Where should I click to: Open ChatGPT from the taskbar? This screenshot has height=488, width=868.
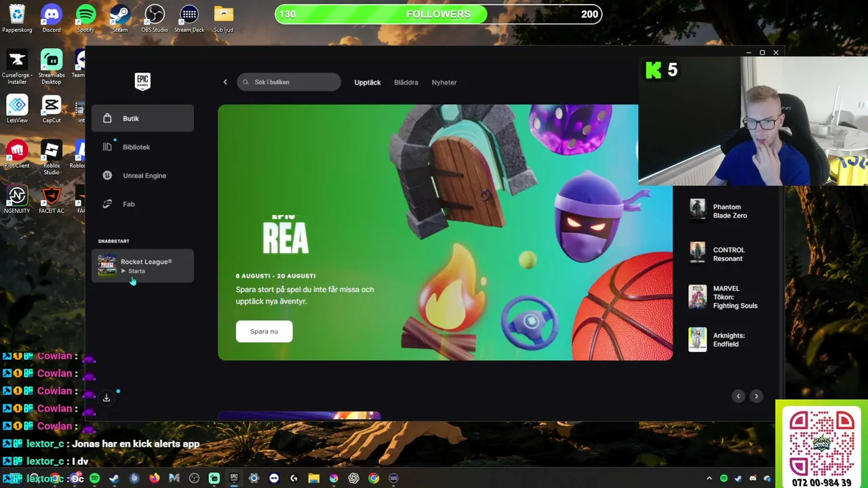(353, 479)
